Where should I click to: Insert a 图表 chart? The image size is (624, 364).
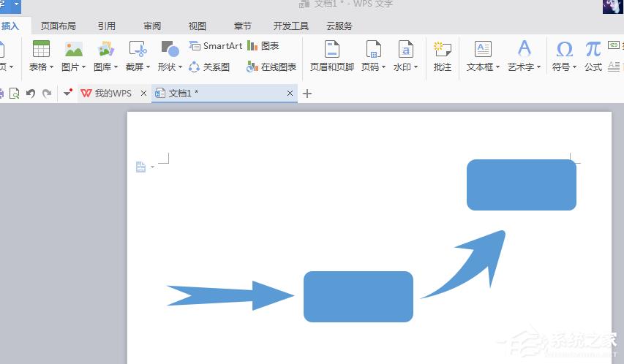pos(263,46)
